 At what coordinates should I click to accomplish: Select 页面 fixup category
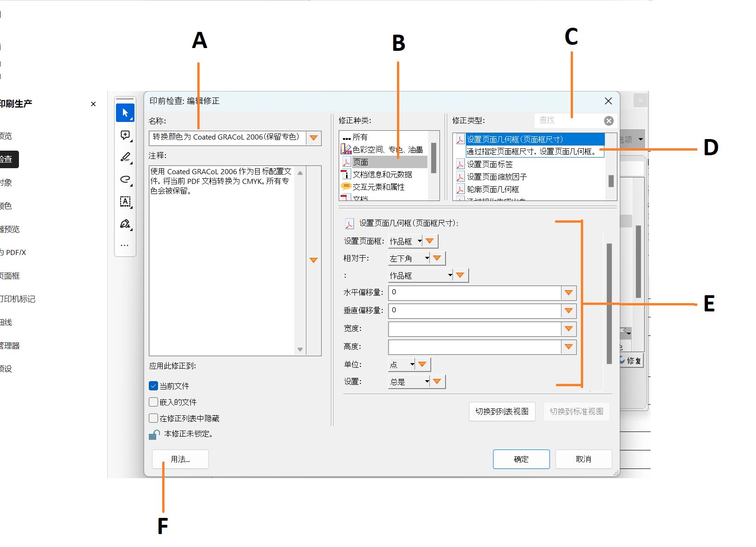[x=383, y=162]
